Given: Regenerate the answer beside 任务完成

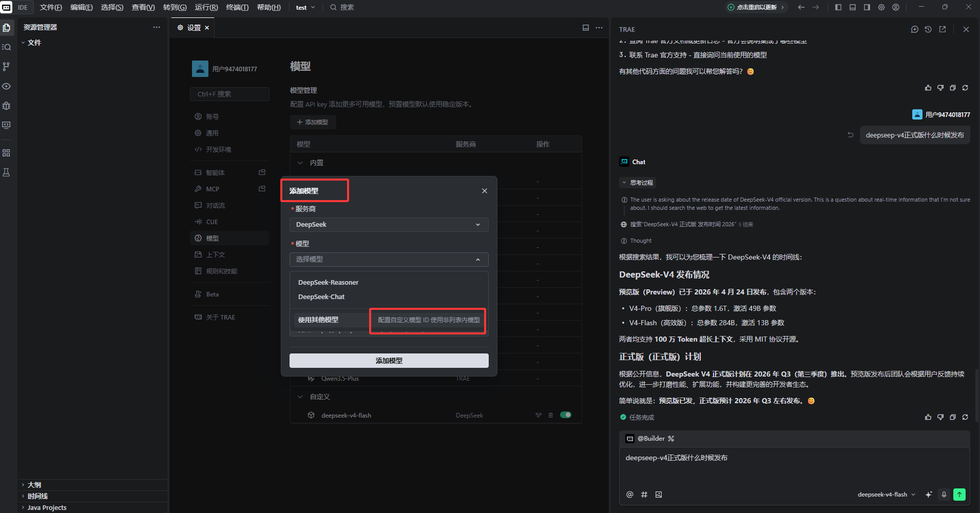Looking at the screenshot, I should click(x=965, y=417).
